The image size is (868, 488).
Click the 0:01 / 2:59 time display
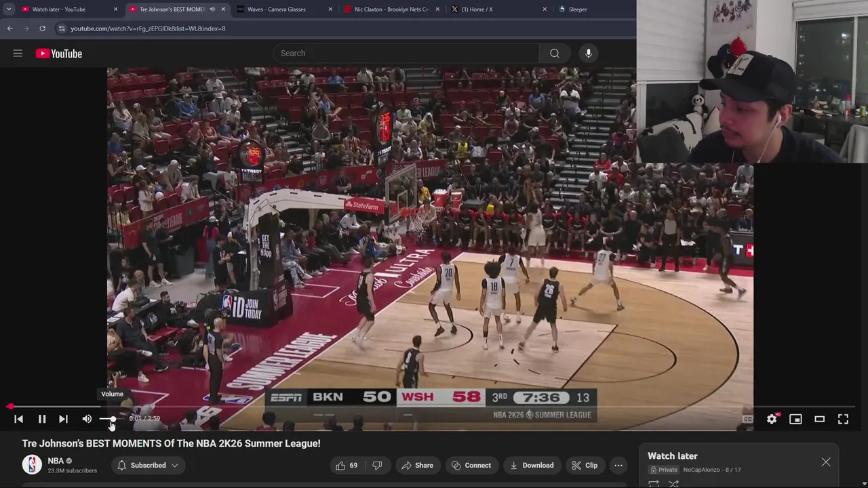point(144,419)
